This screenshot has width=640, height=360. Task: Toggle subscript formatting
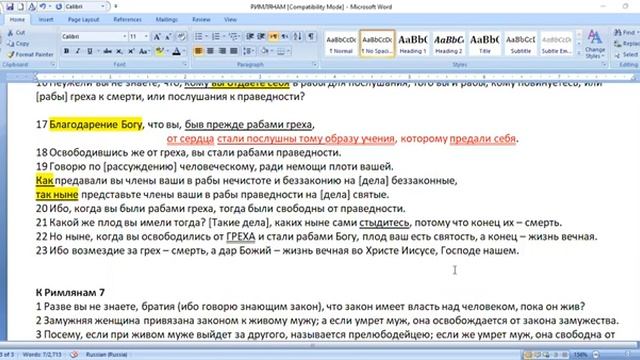119,51
